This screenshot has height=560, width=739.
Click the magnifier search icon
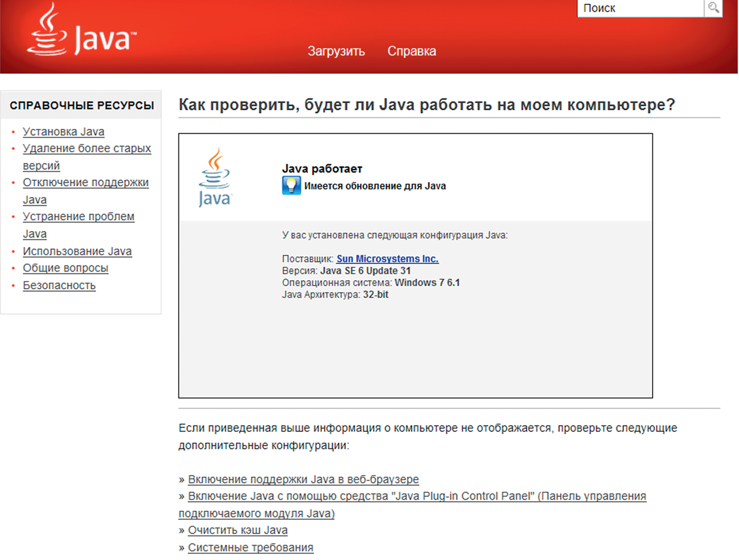click(713, 8)
